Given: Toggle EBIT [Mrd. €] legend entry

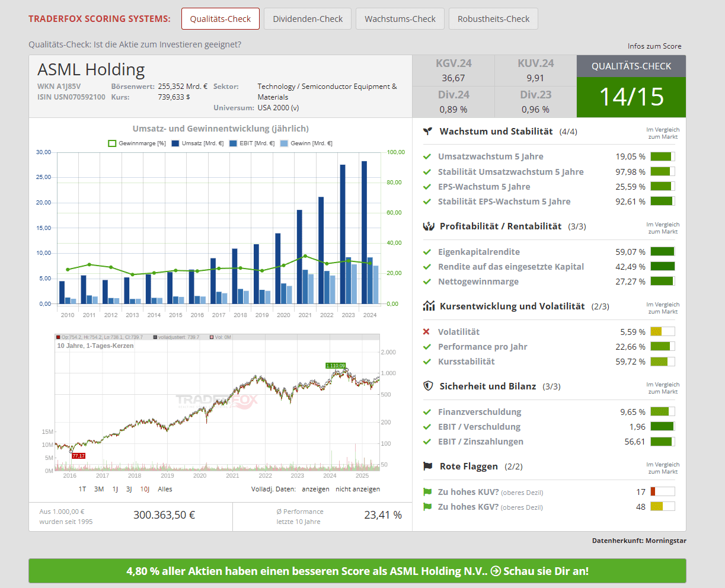Looking at the screenshot, I should coord(252,143).
